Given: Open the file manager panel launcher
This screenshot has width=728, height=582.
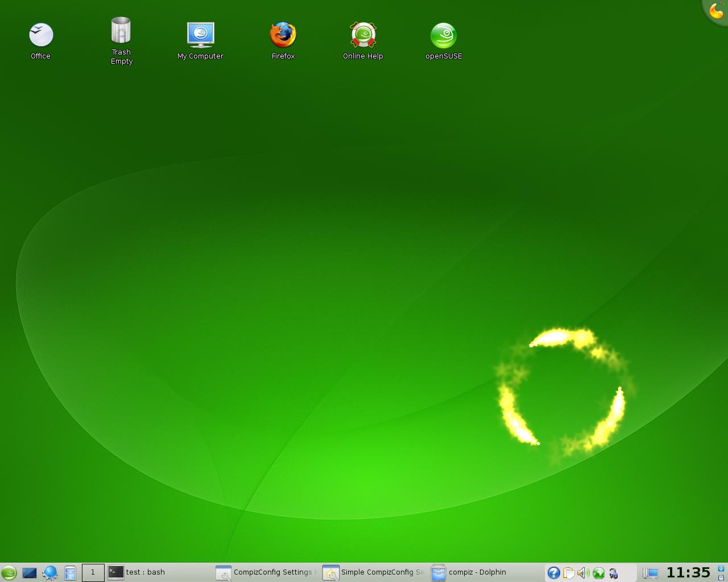Looking at the screenshot, I should coord(70,572).
